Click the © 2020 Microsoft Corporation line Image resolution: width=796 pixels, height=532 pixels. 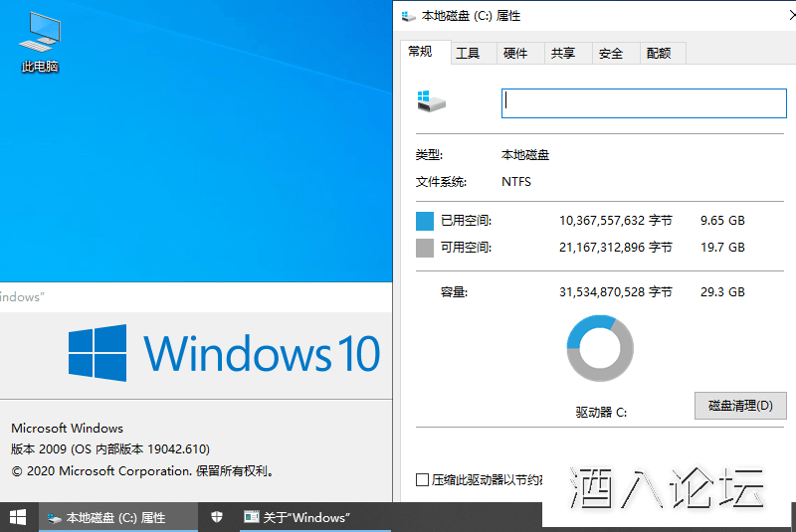click(x=143, y=471)
